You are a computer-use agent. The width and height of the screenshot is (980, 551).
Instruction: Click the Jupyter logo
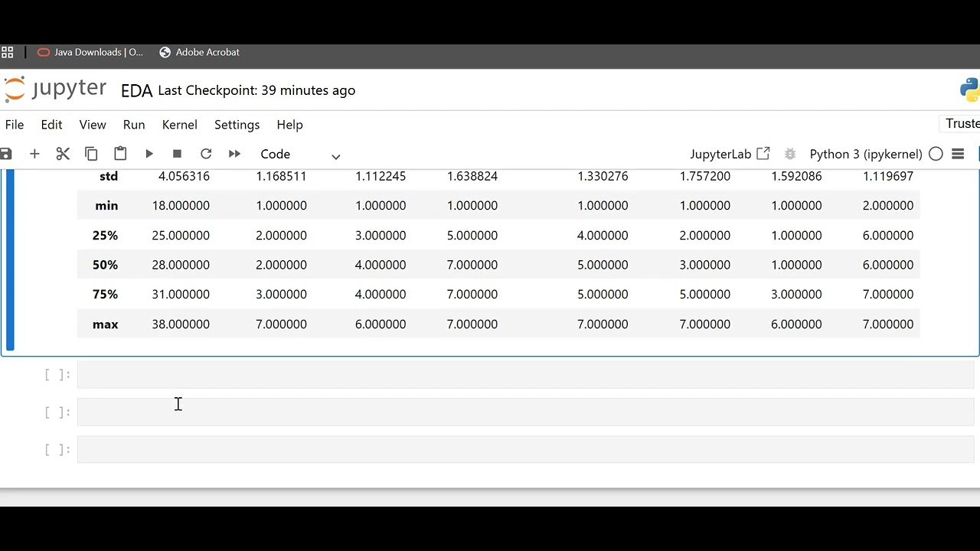54,90
